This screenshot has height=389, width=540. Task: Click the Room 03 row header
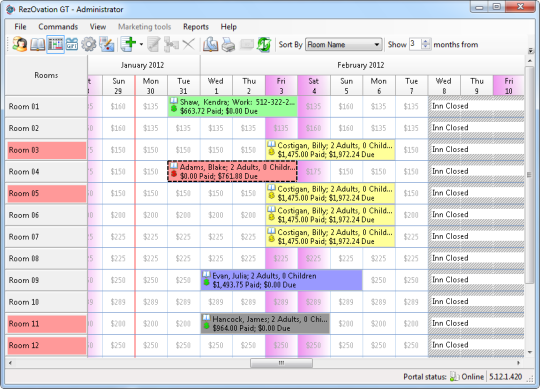[x=46, y=150]
